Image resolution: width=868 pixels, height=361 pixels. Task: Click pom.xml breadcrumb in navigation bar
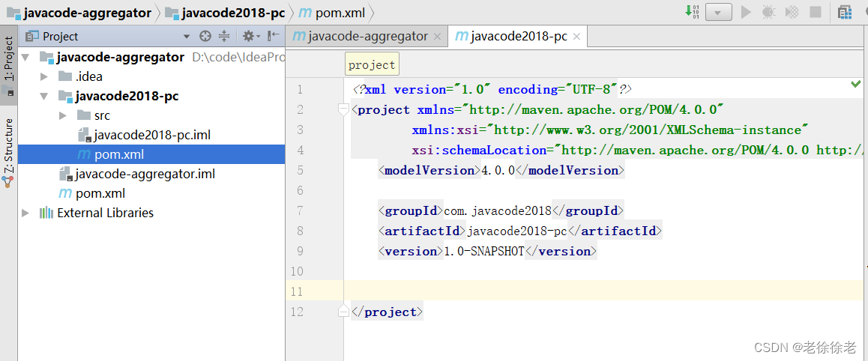tap(331, 13)
